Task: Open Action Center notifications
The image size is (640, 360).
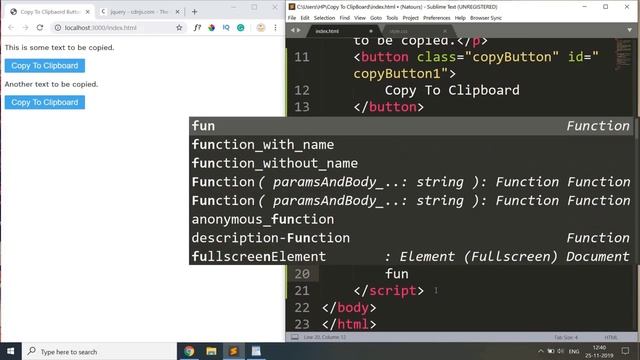Action: coord(625,351)
